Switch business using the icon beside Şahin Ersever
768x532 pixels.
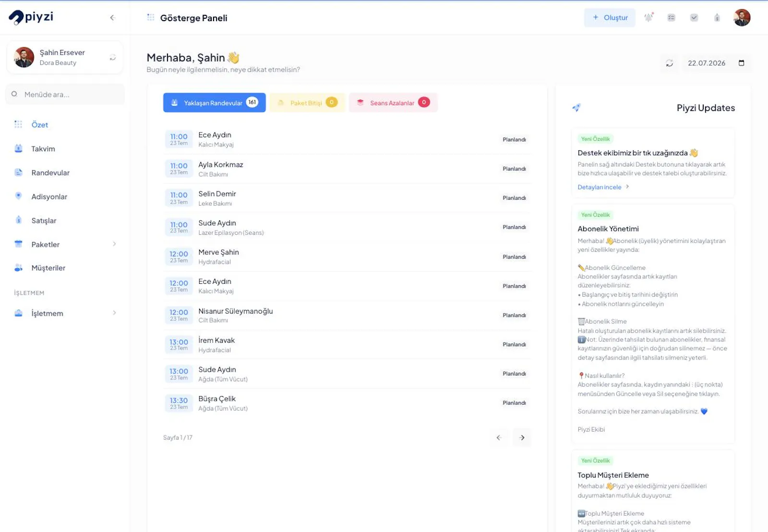113,58
